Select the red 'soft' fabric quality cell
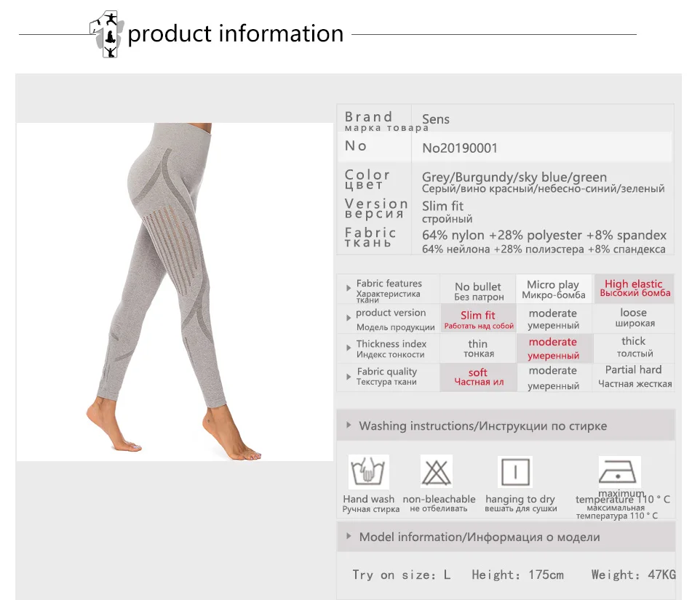 [x=479, y=377]
